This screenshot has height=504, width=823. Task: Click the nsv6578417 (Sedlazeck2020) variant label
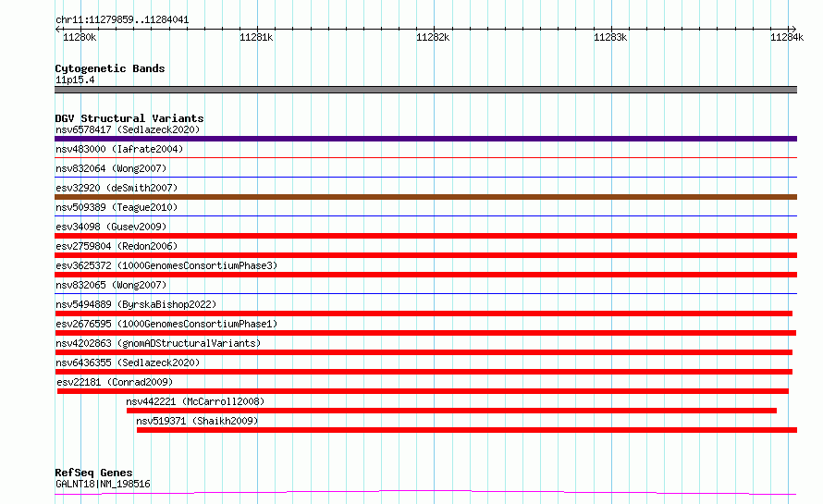coord(128,129)
